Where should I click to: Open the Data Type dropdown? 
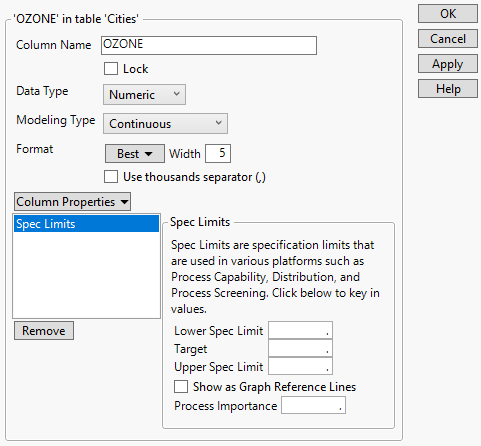coord(144,95)
